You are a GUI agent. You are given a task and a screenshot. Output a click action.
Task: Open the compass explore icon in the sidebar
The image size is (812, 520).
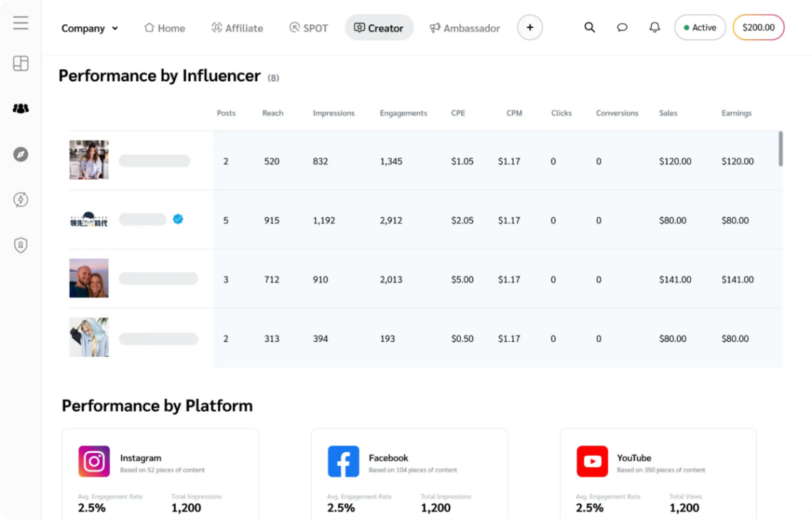click(x=21, y=154)
